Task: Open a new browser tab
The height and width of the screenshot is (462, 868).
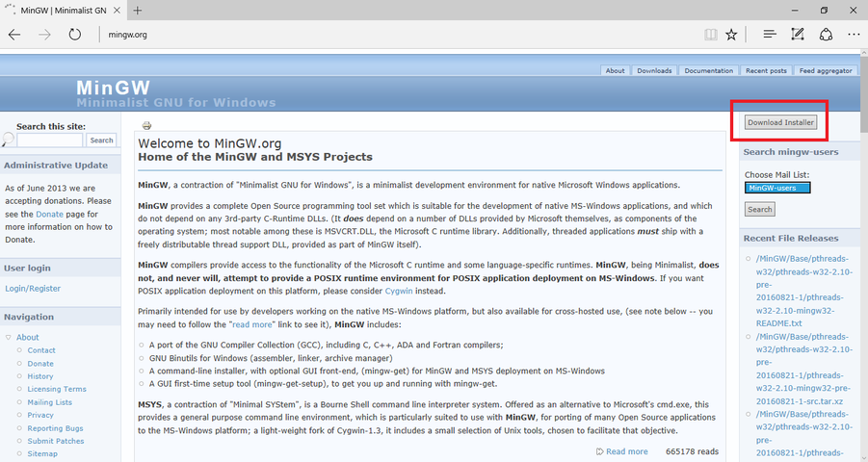Action: [x=138, y=10]
